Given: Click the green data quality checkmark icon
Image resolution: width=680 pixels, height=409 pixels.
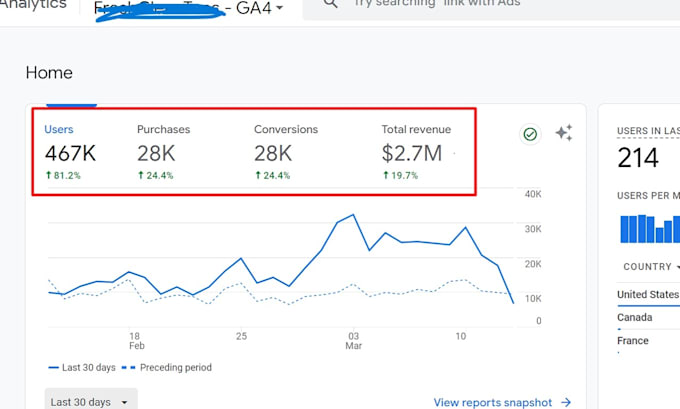Looking at the screenshot, I should [x=530, y=134].
